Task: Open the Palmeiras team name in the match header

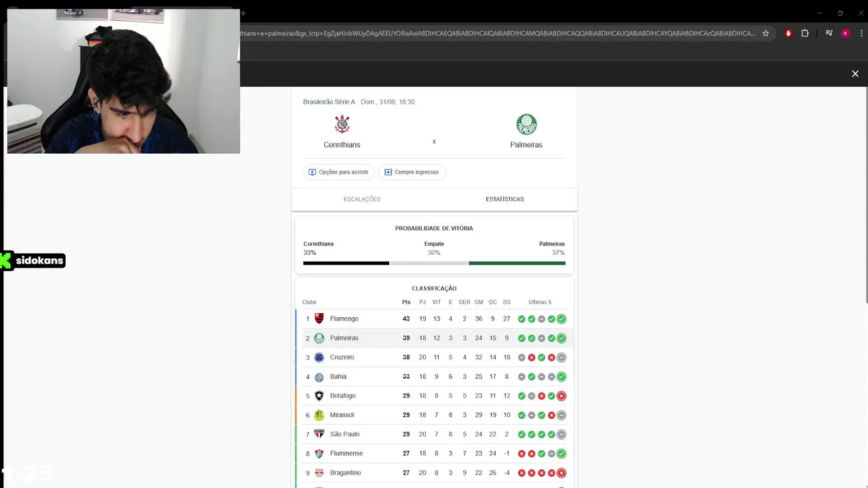Action: tap(526, 144)
